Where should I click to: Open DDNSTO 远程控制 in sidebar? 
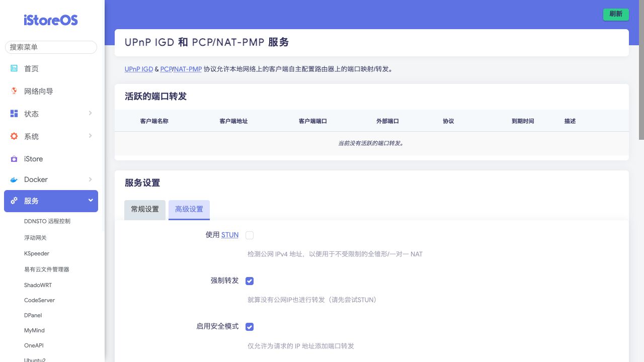tap(47, 221)
